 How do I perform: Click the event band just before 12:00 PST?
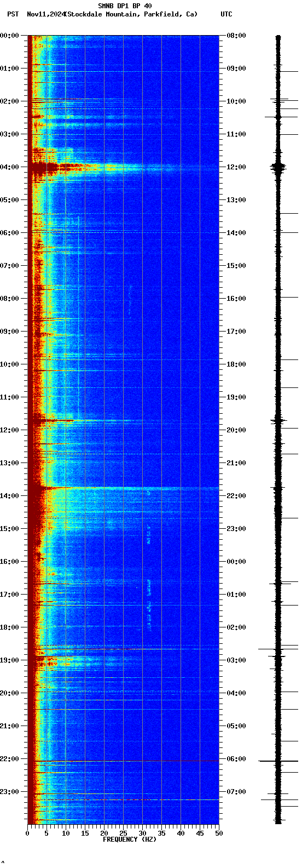pyautogui.click(x=82, y=420)
